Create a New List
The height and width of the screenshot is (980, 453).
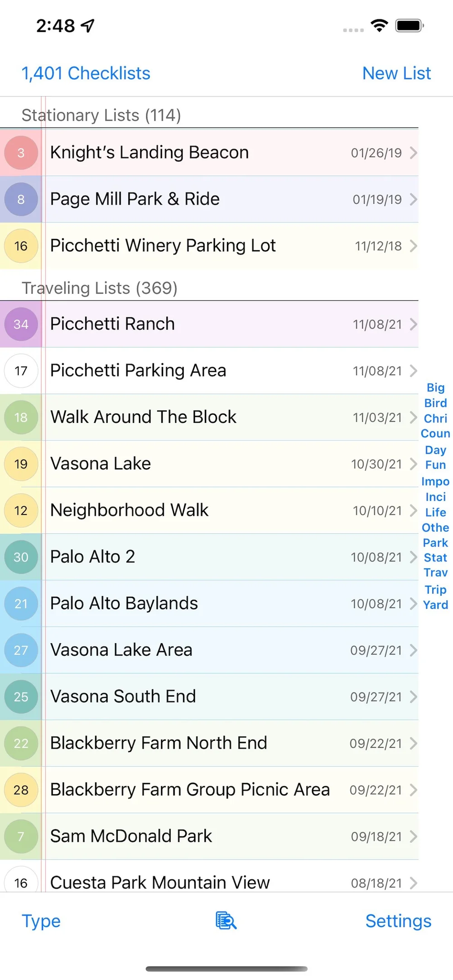click(x=396, y=73)
